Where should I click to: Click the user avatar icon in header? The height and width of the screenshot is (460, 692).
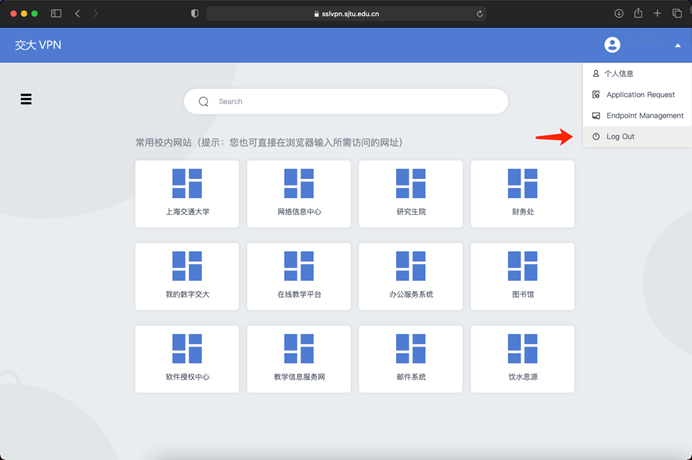coord(612,45)
